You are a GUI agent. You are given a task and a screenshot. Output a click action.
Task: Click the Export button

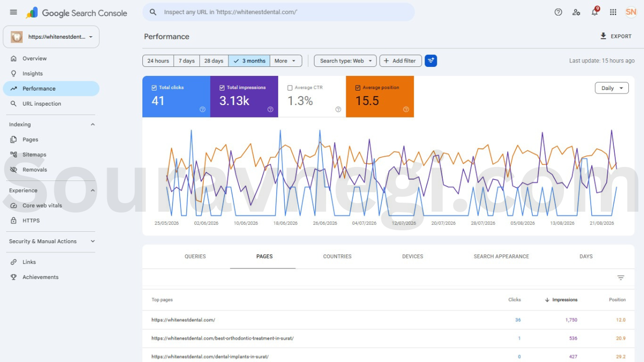point(616,36)
